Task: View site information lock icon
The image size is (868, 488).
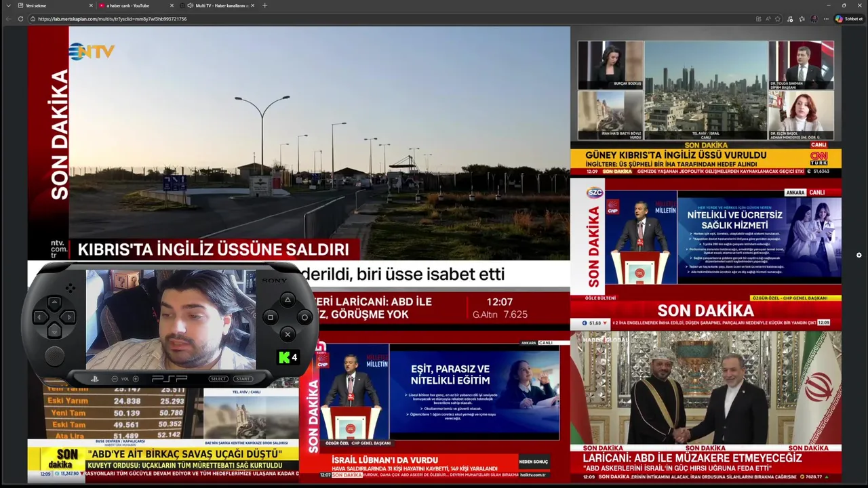Action: [33, 19]
